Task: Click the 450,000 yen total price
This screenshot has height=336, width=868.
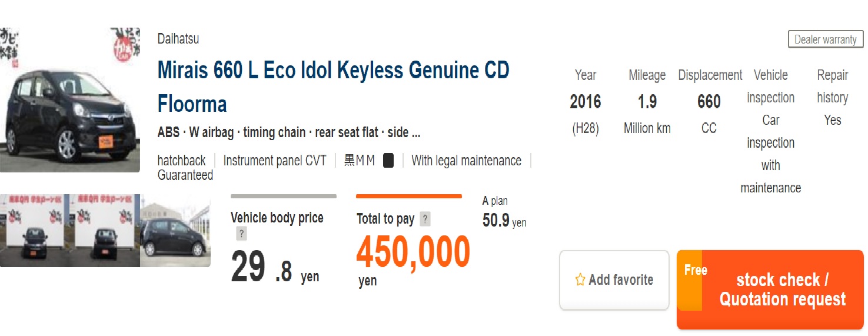Action: pyautogui.click(x=413, y=252)
